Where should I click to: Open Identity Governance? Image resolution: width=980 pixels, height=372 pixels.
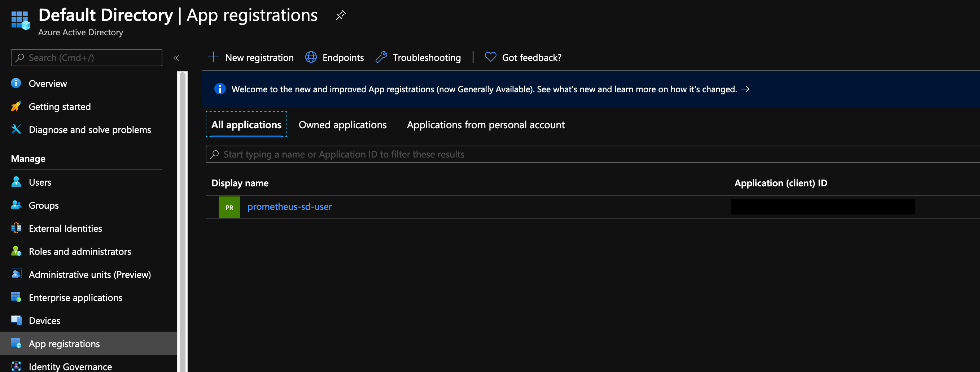[x=70, y=366]
